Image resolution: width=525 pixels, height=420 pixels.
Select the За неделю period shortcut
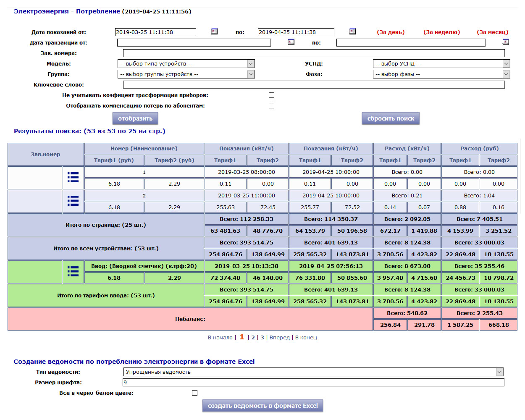pyautogui.click(x=441, y=32)
